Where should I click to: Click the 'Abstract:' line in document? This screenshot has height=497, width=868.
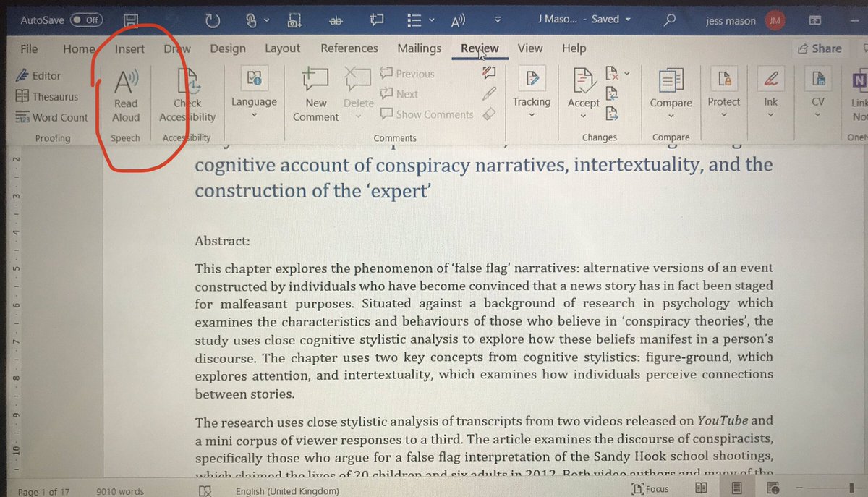(x=222, y=242)
